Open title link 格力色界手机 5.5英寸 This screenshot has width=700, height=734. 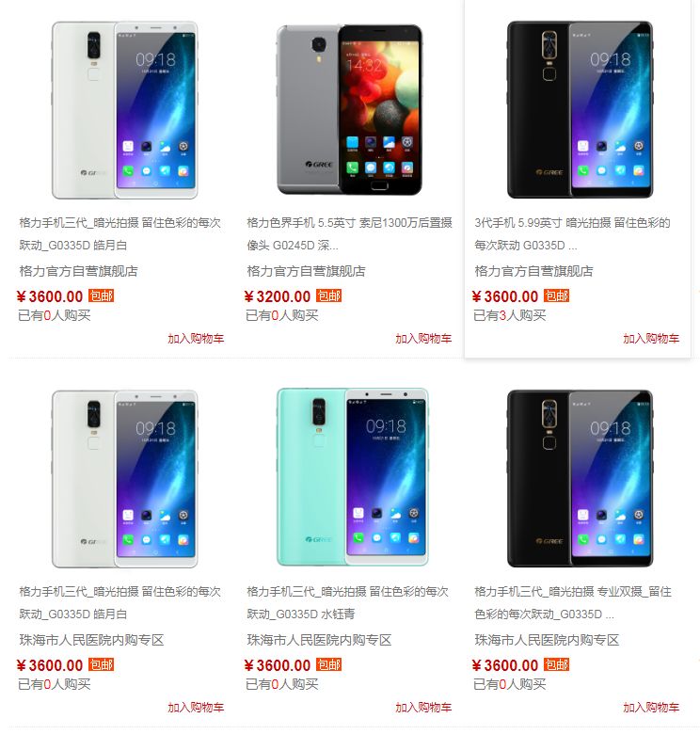(350, 233)
